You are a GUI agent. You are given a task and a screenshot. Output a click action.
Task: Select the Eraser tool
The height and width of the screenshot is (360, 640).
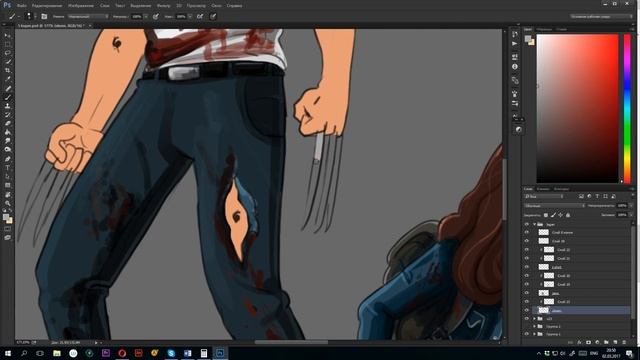(7, 123)
